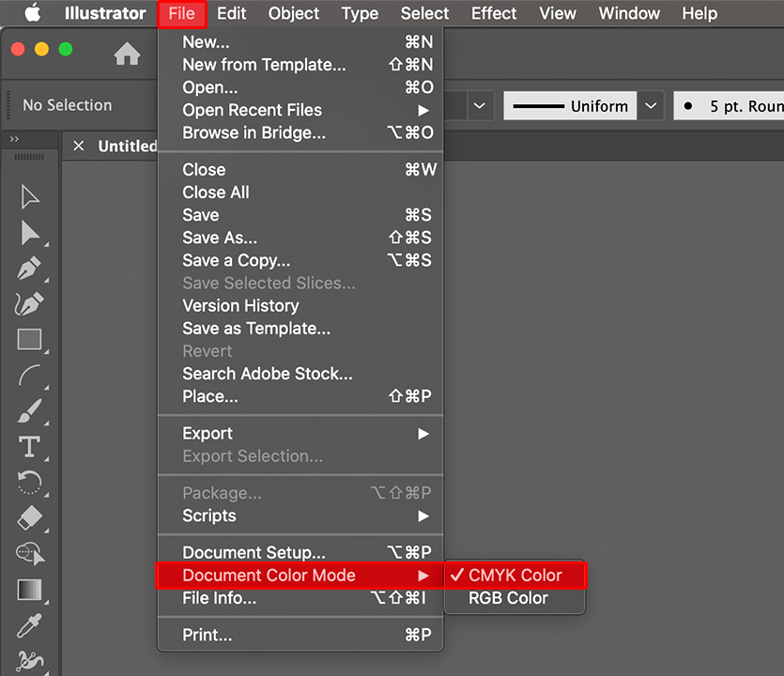
Task: Expand the Scripts submenu
Action: 300,516
